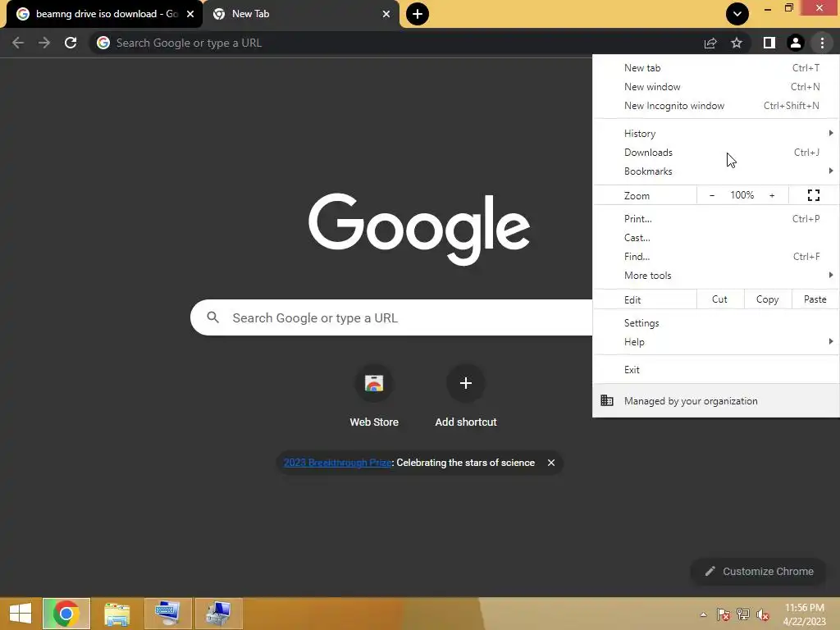The width and height of the screenshot is (840, 630).
Task: Bookmark this tab with the star icon
Action: pos(737,43)
